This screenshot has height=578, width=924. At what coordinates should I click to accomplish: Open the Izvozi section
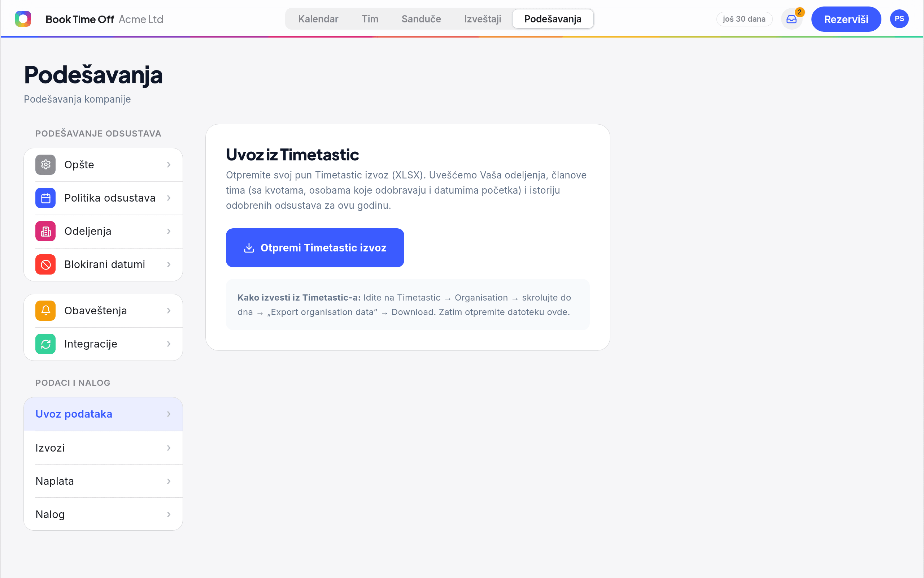[x=103, y=448]
